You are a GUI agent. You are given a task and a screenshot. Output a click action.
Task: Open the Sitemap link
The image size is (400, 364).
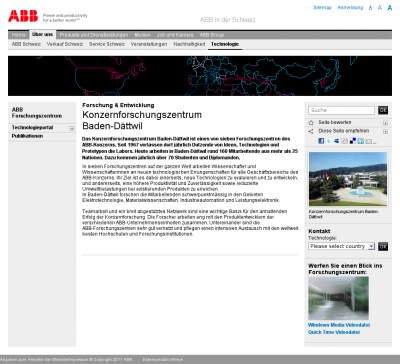pos(322,7)
